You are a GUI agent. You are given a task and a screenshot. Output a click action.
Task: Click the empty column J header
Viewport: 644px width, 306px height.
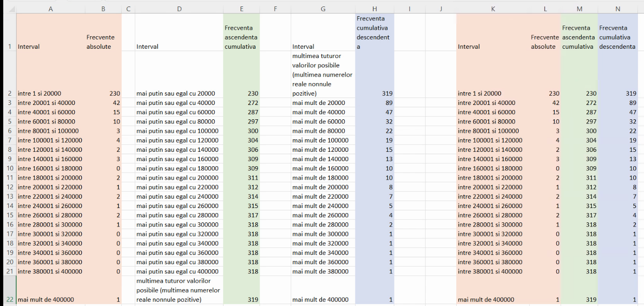click(x=440, y=8)
